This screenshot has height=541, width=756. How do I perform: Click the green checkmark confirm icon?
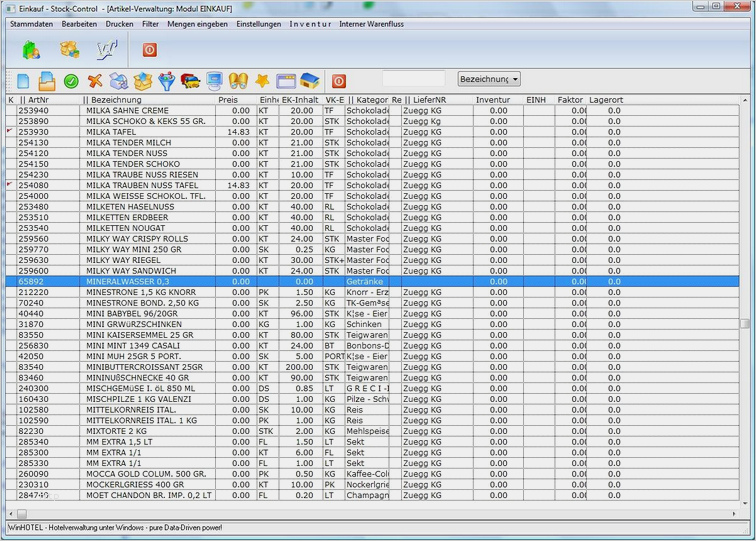pos(71,81)
